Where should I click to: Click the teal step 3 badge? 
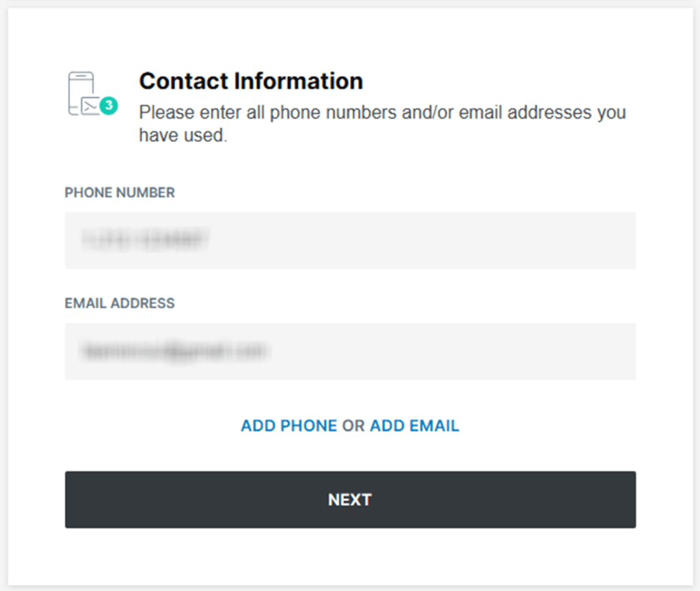[108, 106]
